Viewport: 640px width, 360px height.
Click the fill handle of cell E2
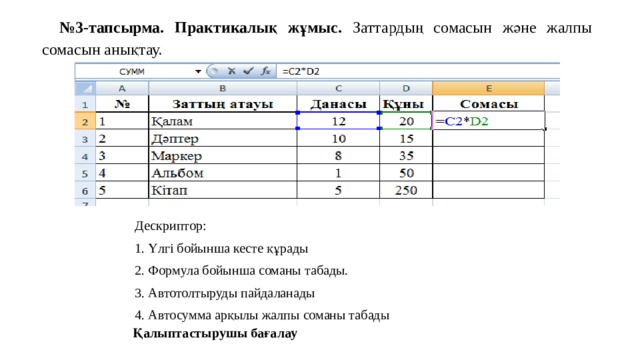[545, 129]
